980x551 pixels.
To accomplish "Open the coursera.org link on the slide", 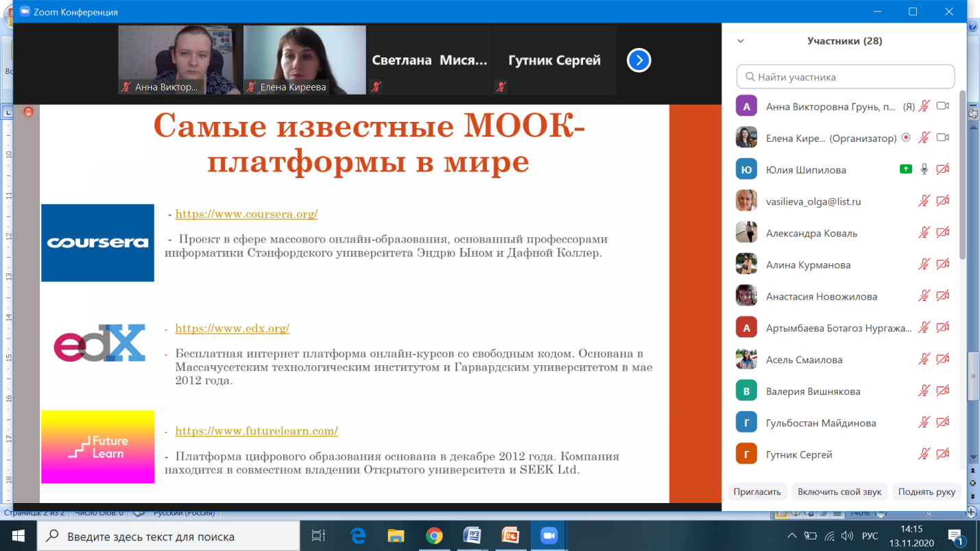I will point(246,214).
